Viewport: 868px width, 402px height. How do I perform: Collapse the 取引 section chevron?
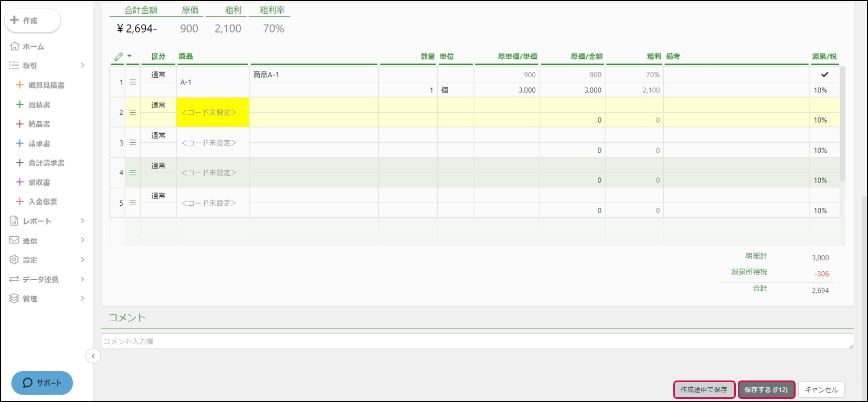click(82, 65)
